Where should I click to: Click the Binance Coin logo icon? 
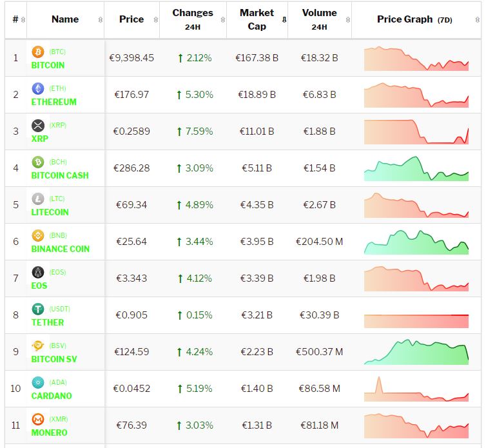pyautogui.click(x=38, y=235)
